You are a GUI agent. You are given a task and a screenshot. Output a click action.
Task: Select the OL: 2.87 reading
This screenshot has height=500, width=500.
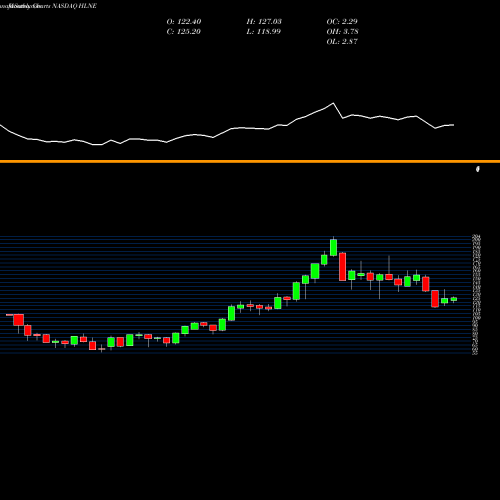[342, 42]
